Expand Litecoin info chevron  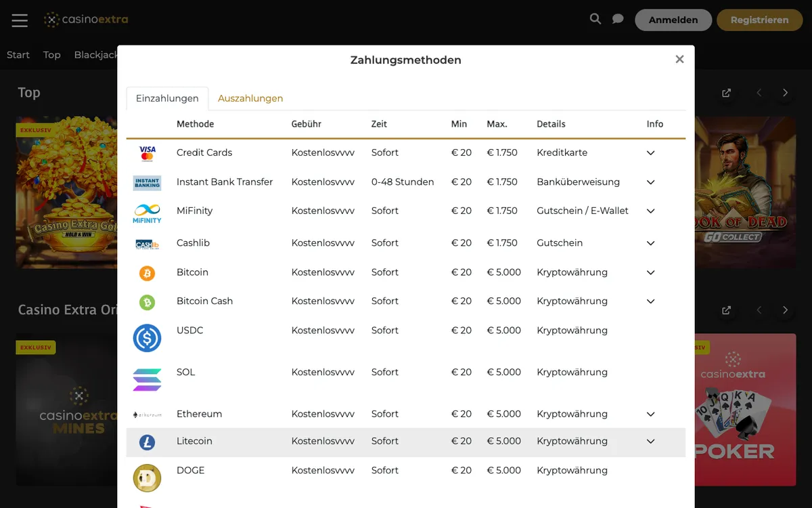click(x=651, y=441)
